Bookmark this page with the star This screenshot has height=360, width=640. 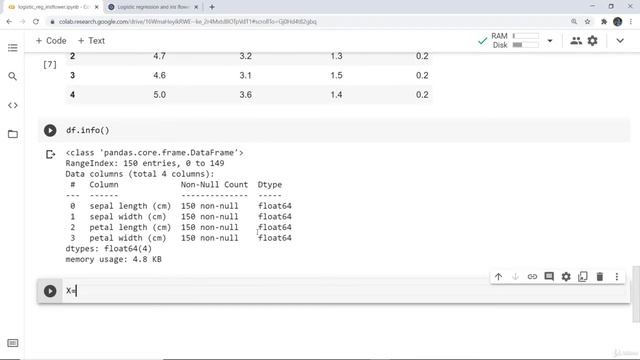pyautogui.click(x=587, y=22)
